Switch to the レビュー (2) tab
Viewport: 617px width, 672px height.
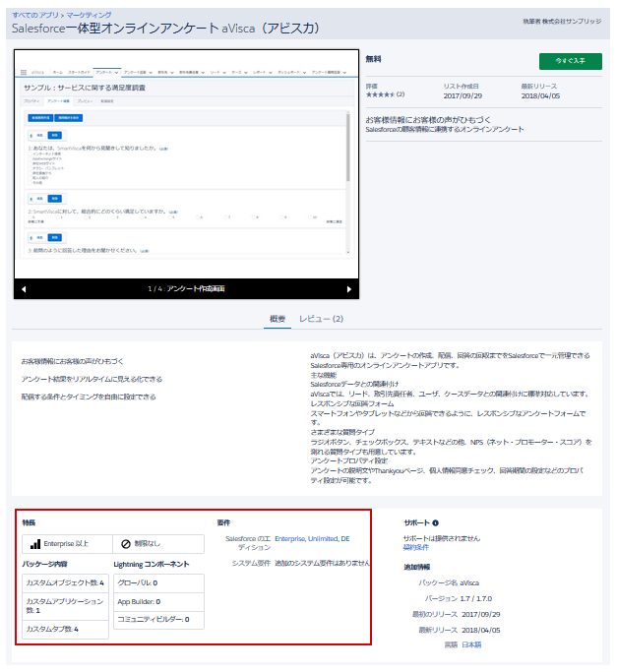tap(321, 319)
